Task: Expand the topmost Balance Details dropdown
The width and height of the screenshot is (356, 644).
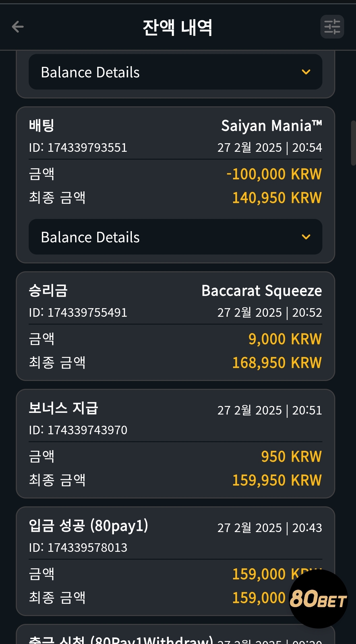Action: point(175,72)
